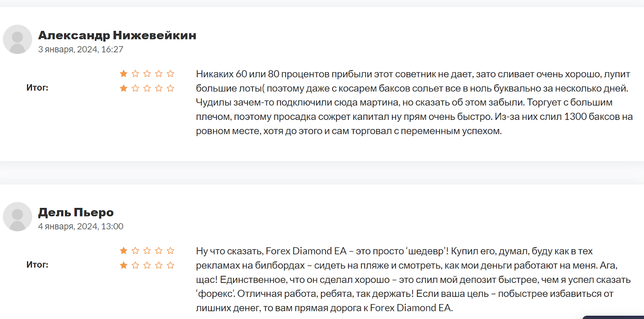
Task: Click the Итог label in Дель Пьеро's review
Action: (37, 265)
